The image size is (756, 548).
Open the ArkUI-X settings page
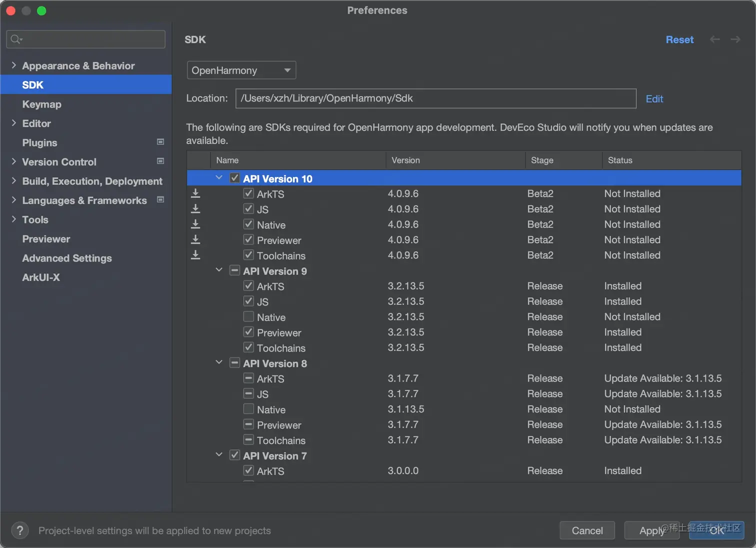coord(41,277)
